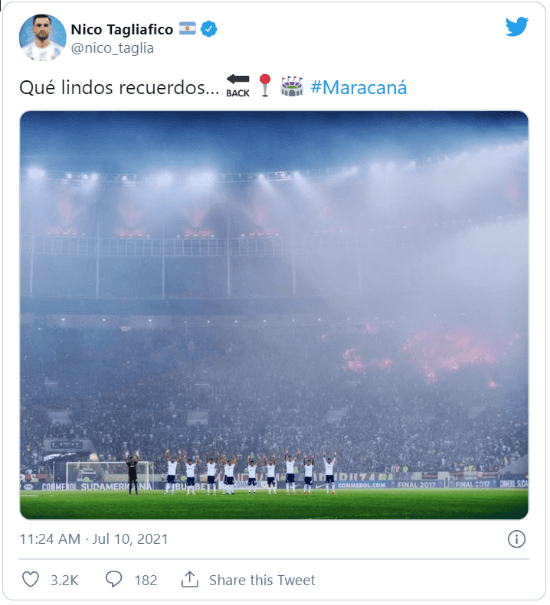Click the BACK arrow emoji
The image size is (550, 605).
[238, 86]
